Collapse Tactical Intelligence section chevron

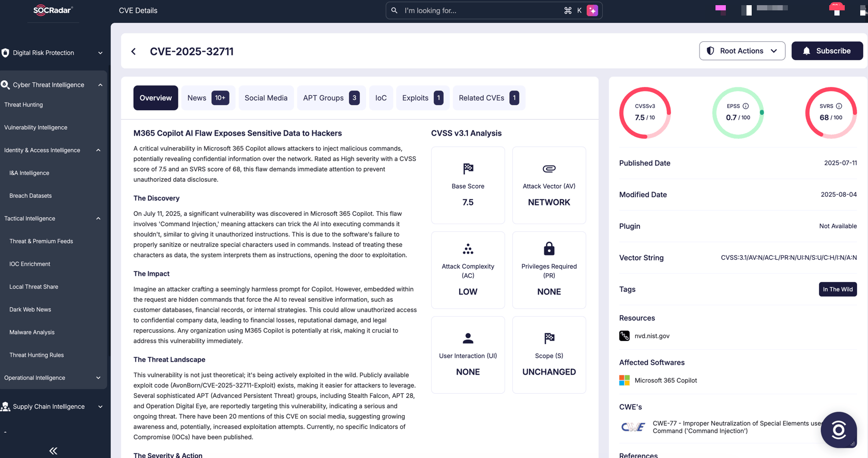[x=98, y=218]
